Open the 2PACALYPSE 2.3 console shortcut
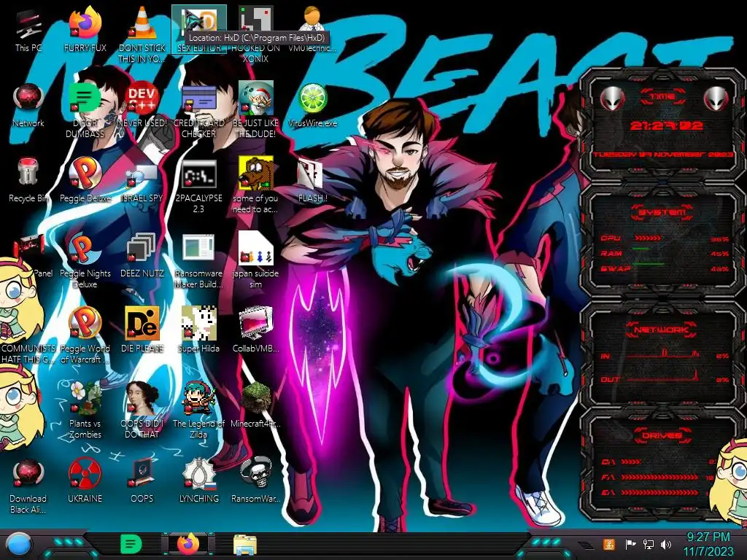Screen dimensions: 747x560 198,187
